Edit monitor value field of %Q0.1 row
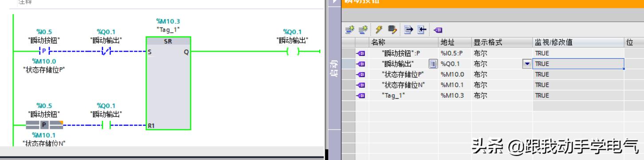Screen dimensions: 644x160 578,64
